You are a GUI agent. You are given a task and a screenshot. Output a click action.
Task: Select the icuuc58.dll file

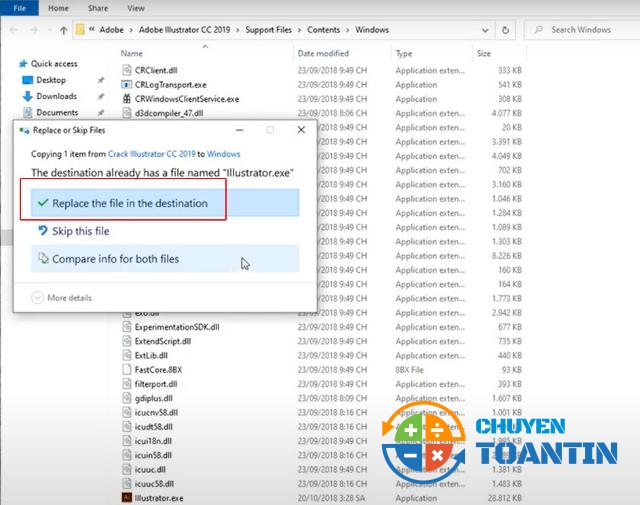(x=154, y=484)
